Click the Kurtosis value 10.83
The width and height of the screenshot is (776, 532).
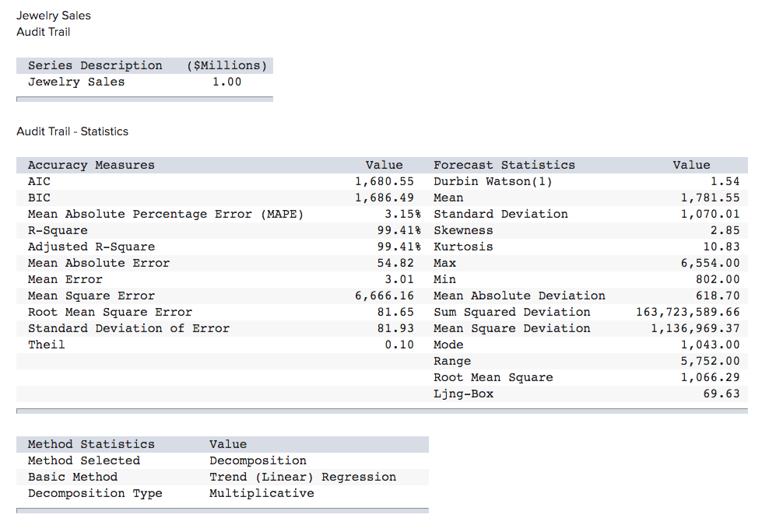pos(722,247)
